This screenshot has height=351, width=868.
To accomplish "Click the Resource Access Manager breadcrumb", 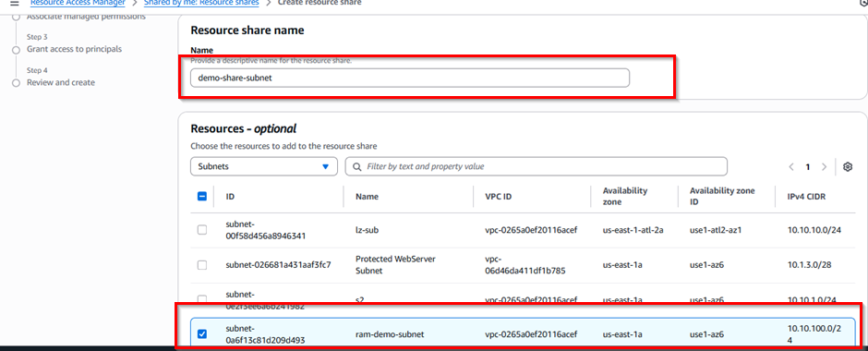I will (78, 3).
